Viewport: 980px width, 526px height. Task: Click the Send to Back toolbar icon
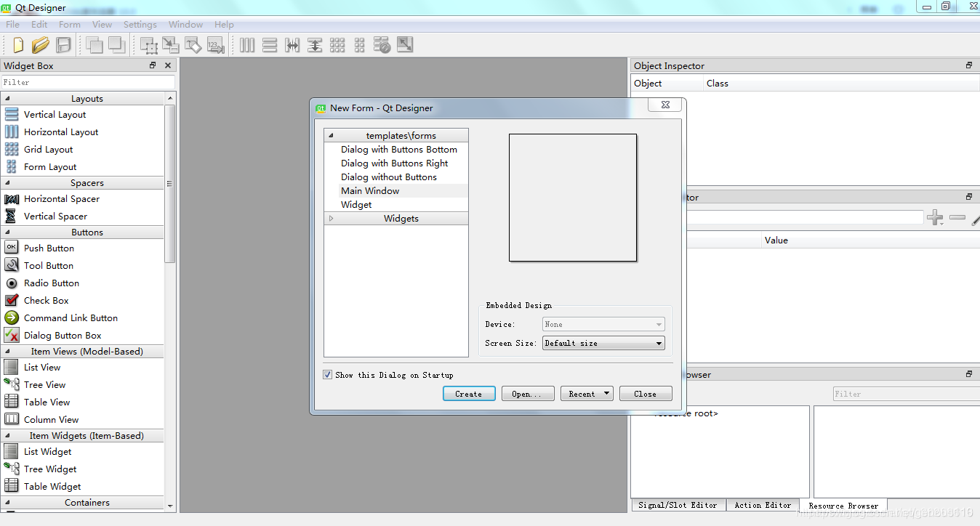[94, 45]
